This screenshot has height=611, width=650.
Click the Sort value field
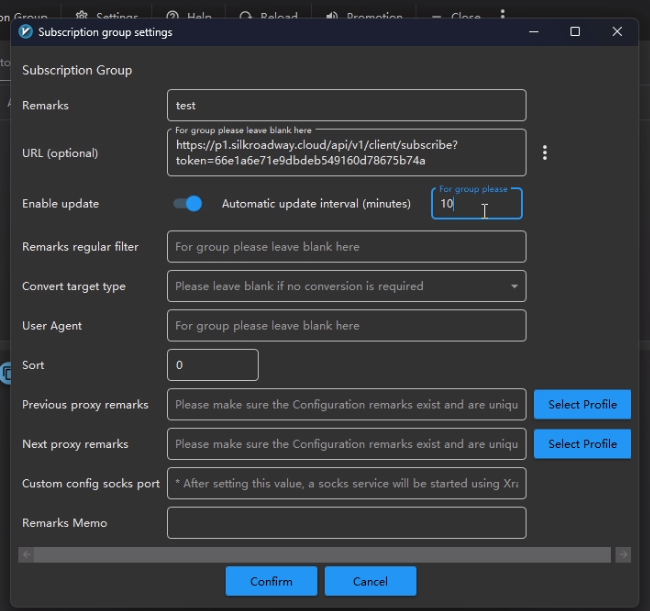[x=213, y=365]
